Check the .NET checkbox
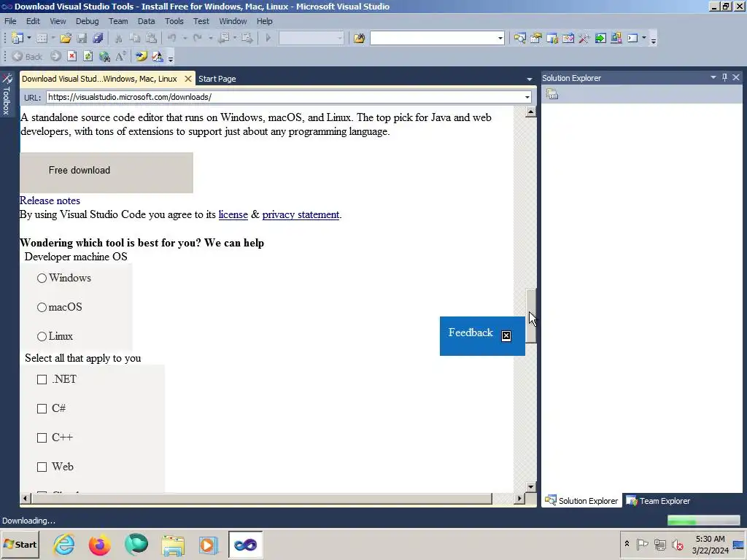Image resolution: width=747 pixels, height=560 pixels. [x=42, y=379]
